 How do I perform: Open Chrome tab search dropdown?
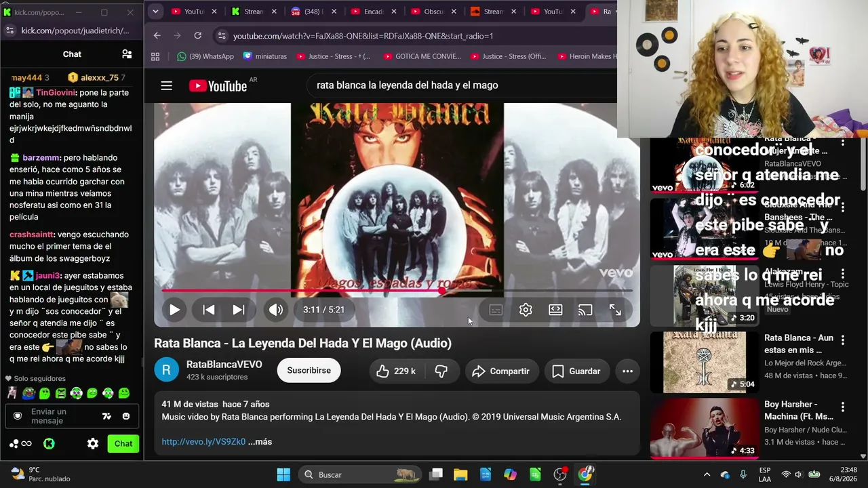coord(155,12)
